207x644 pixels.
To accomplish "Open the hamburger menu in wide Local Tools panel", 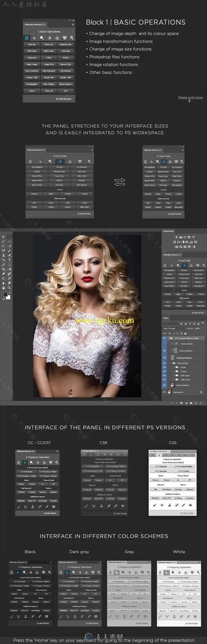I will (x=92, y=150).
